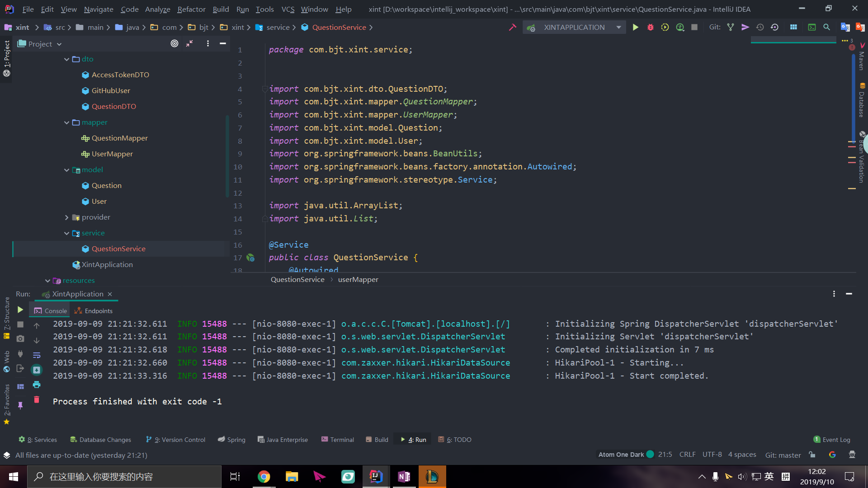Viewport: 868px width, 488px height.
Task: Open XINTAPPLICATION run configuration dropdown
Action: pyautogui.click(x=574, y=27)
